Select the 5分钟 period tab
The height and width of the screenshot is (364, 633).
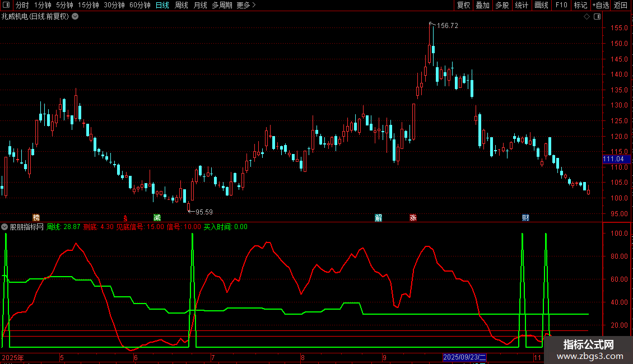[x=64, y=5]
